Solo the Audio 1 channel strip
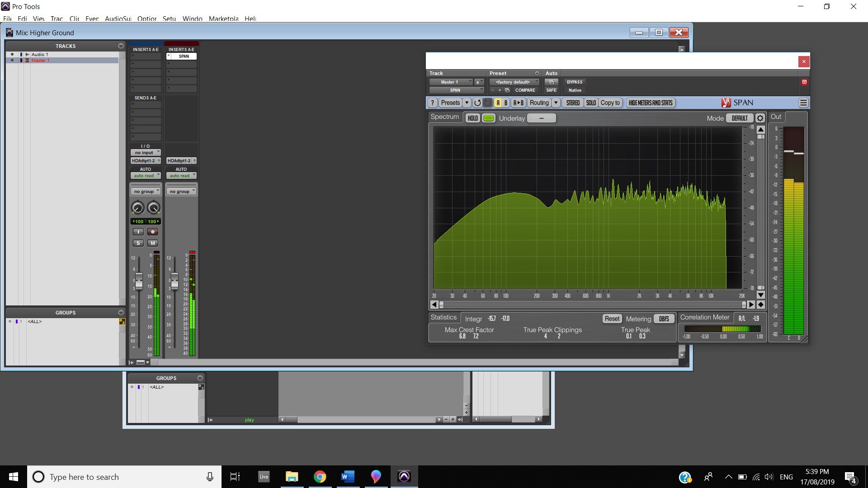868x488 pixels. coord(138,243)
